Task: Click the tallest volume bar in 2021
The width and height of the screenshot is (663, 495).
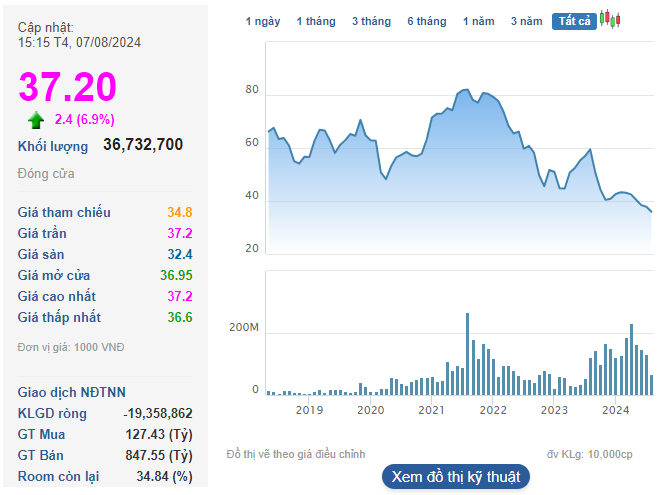Action: tap(467, 355)
